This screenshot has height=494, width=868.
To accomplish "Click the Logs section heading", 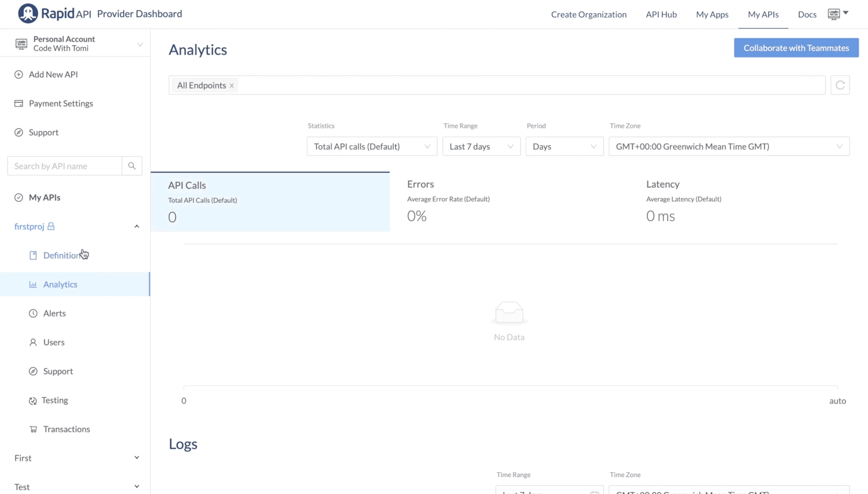I will tap(183, 444).
